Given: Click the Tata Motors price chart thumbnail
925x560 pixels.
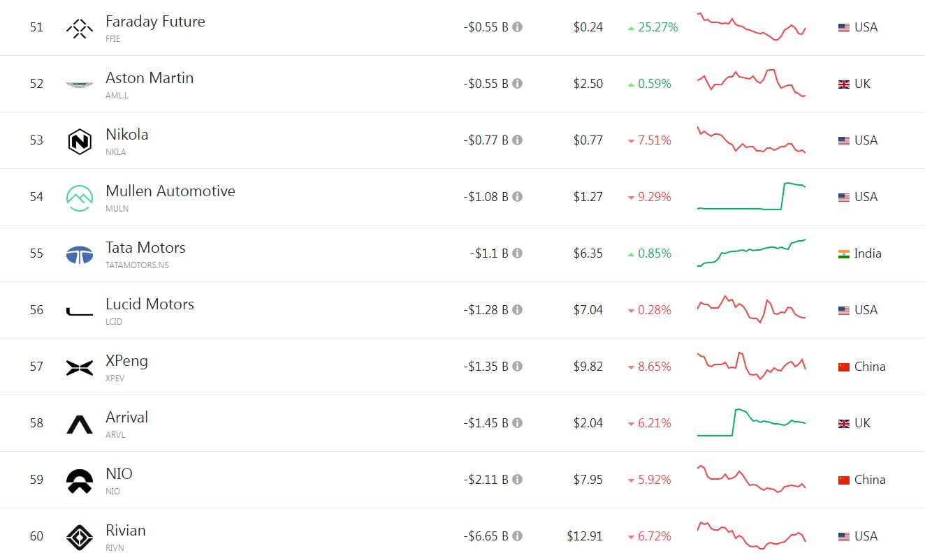Looking at the screenshot, I should tap(751, 253).
